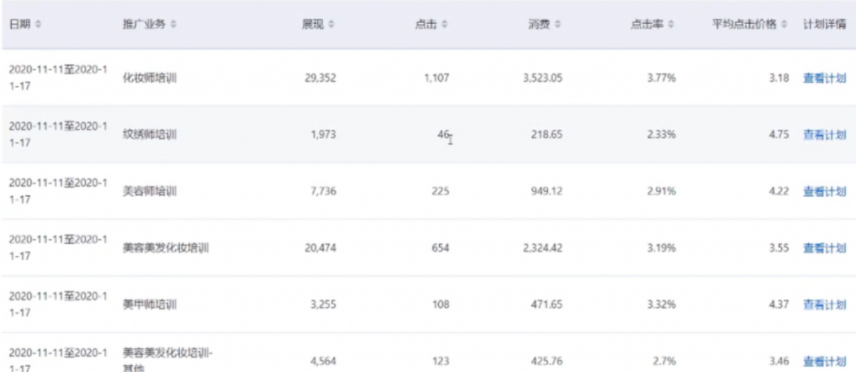Click the 3,523.05 spend value
865x372 pixels.
[543, 78]
